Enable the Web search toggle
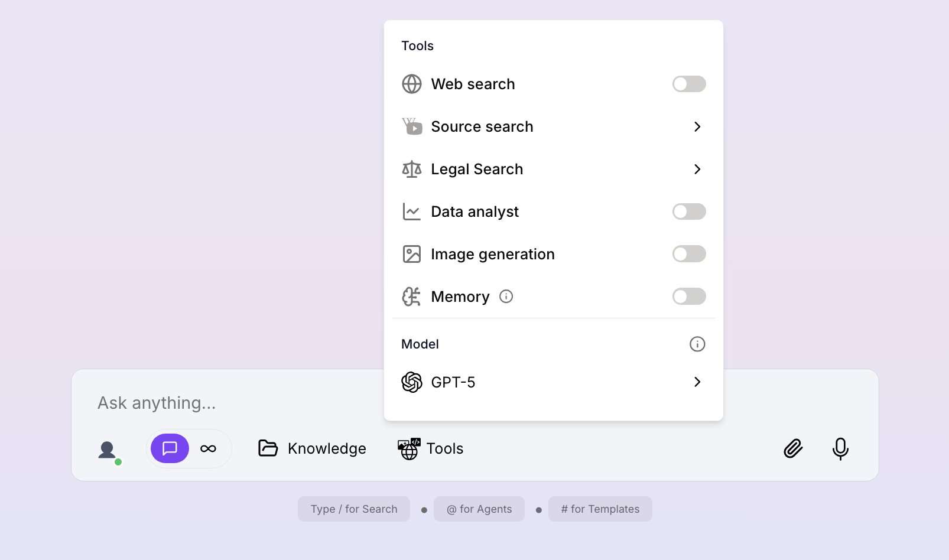This screenshot has width=949, height=560. click(x=689, y=84)
